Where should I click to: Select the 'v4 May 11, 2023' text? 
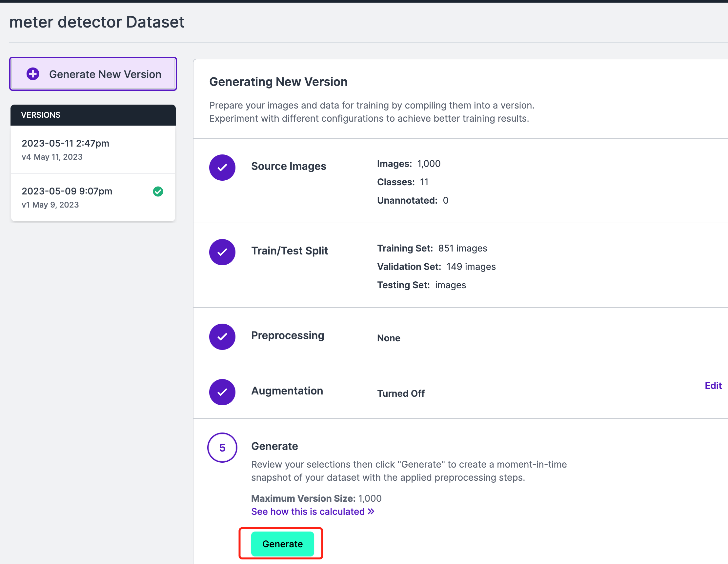pos(52,157)
